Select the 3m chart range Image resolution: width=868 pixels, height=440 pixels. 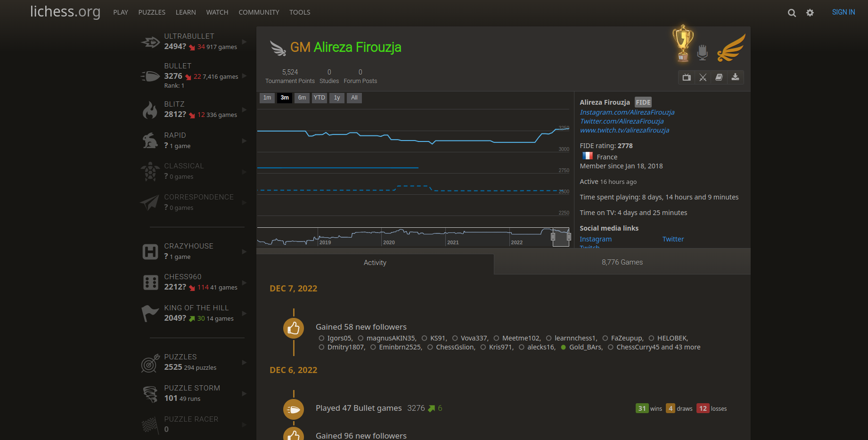coord(285,98)
